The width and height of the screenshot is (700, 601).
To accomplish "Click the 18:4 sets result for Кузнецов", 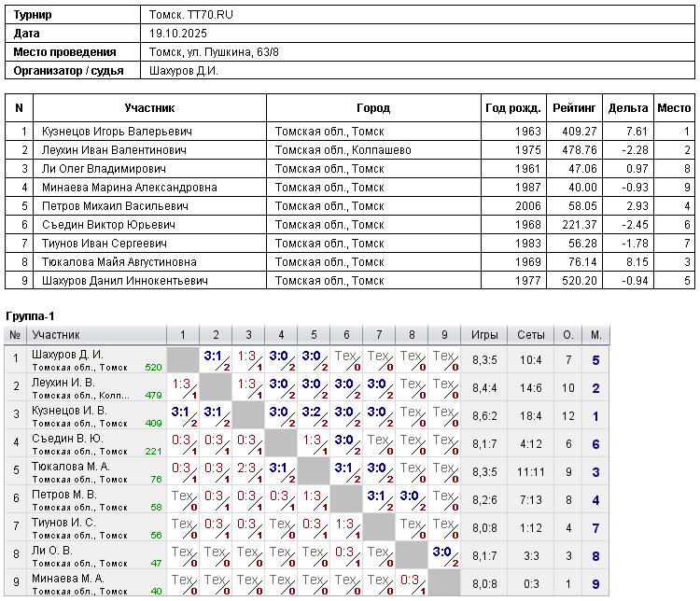I will tap(530, 415).
